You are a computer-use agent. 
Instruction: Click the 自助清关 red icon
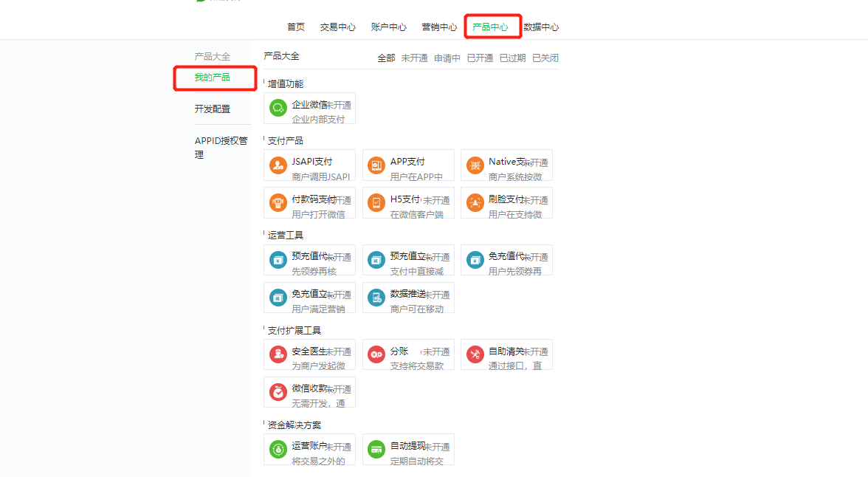point(475,354)
